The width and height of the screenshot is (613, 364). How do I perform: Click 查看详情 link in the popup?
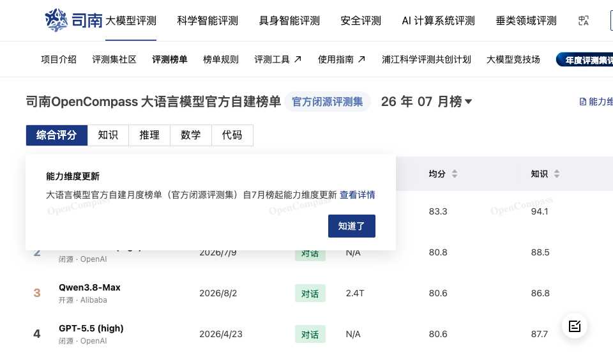point(358,195)
